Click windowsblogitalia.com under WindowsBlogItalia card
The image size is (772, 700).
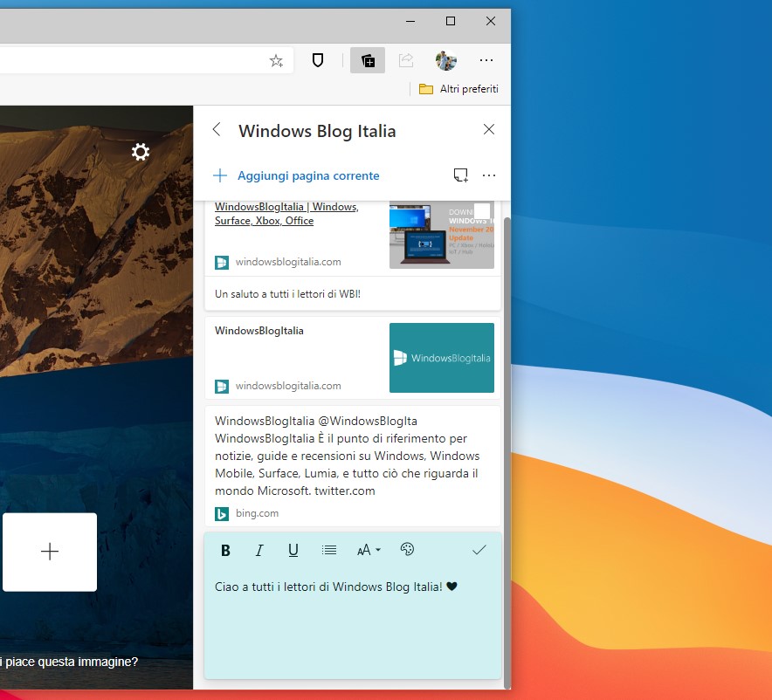[288, 386]
